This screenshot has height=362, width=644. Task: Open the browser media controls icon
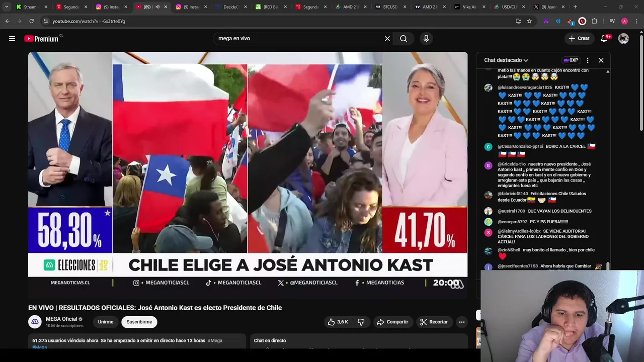point(612,21)
